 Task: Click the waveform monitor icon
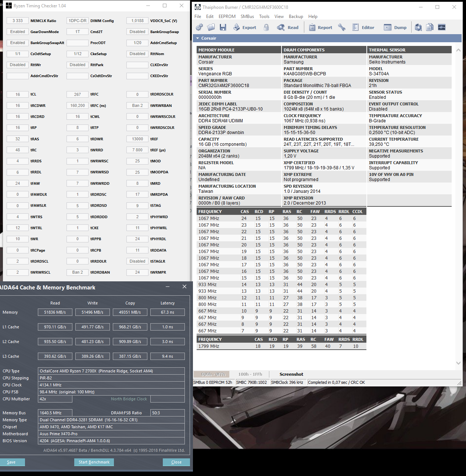click(x=442, y=27)
